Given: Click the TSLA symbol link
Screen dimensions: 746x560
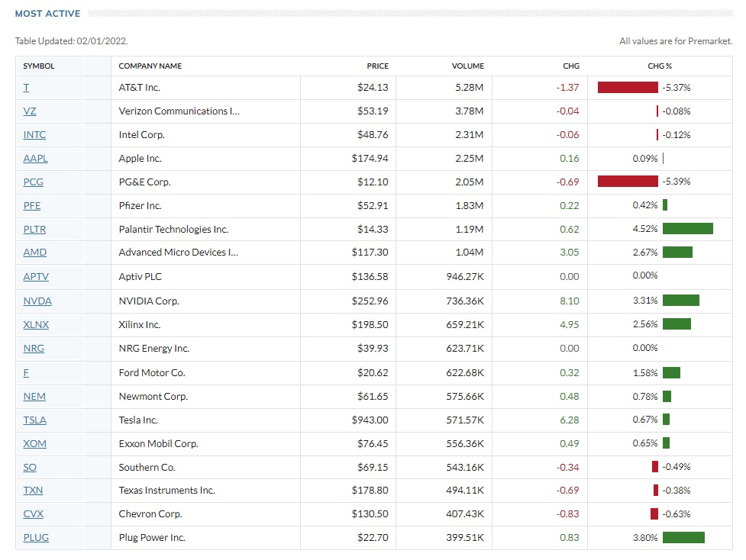Looking at the screenshot, I should [35, 420].
